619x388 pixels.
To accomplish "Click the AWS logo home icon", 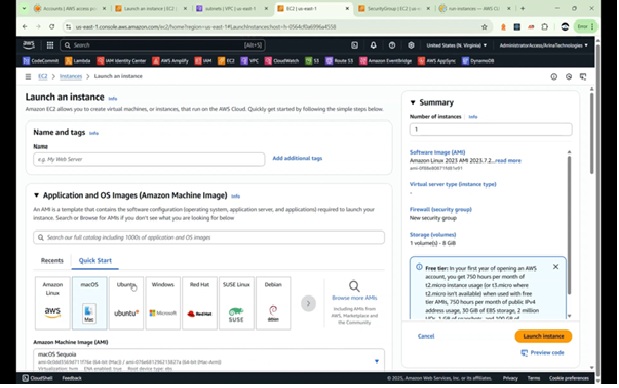I will (x=29, y=45).
